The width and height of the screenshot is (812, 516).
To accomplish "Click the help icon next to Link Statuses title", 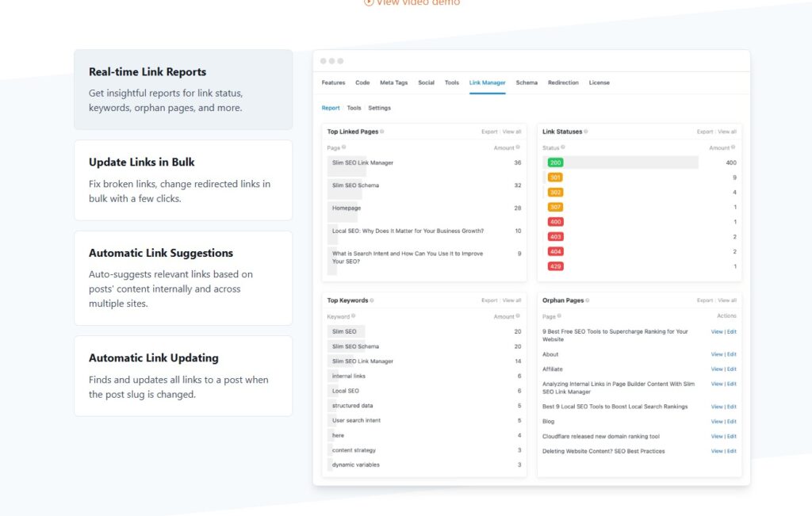I will tap(586, 132).
